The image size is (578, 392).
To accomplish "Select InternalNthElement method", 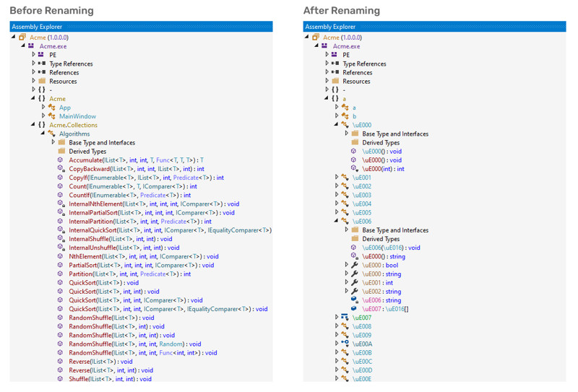I will [x=154, y=204].
